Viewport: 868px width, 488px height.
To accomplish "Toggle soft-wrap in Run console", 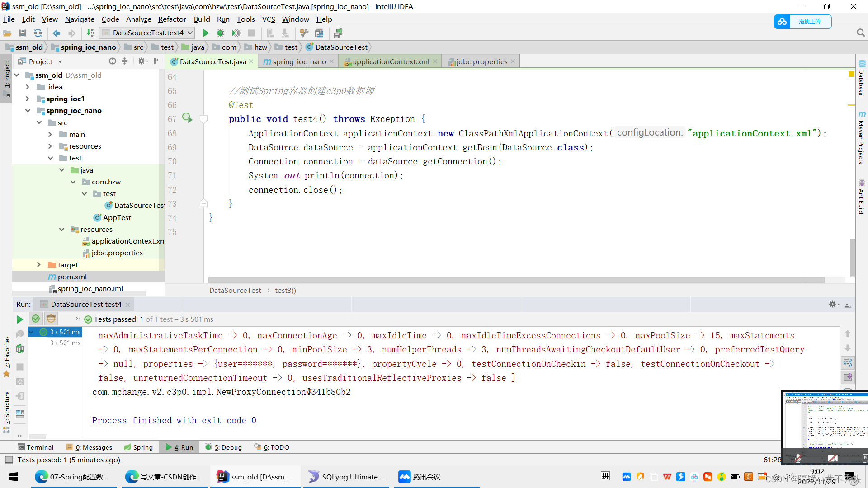I will [848, 362].
